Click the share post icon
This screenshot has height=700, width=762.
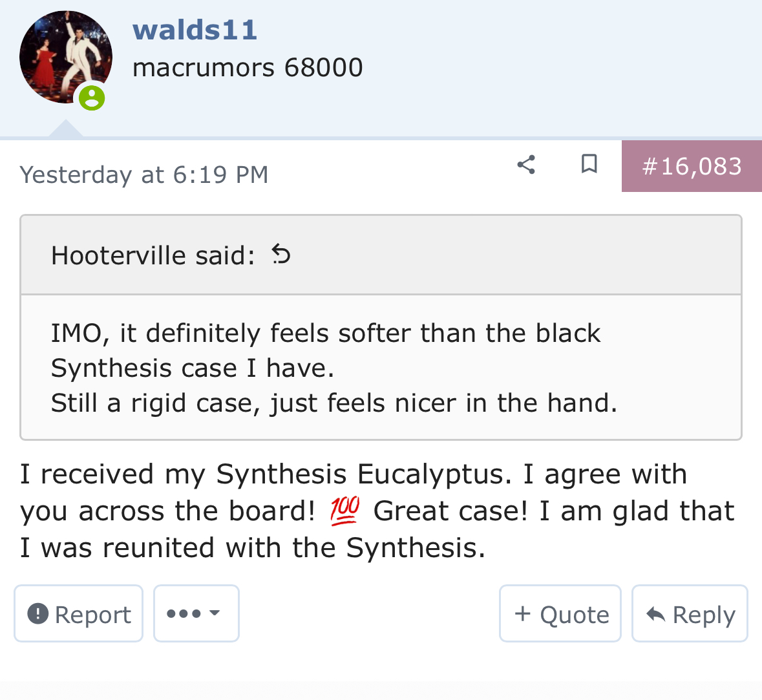click(526, 165)
